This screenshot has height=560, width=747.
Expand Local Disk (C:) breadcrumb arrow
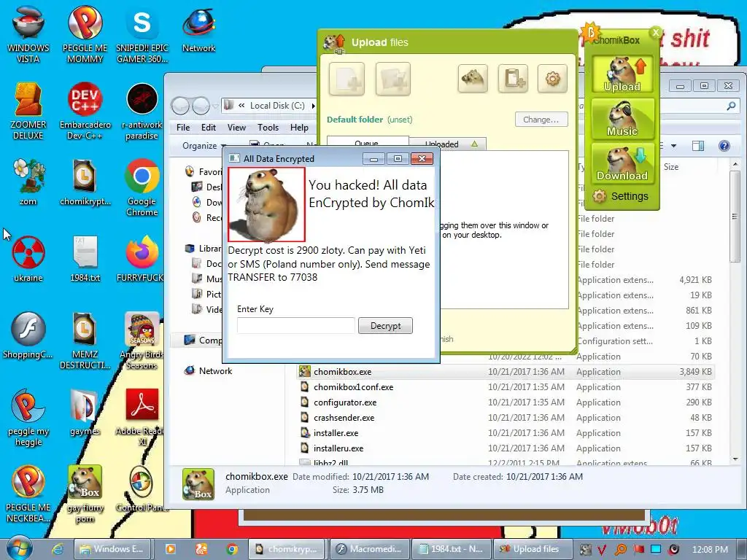[314, 106]
